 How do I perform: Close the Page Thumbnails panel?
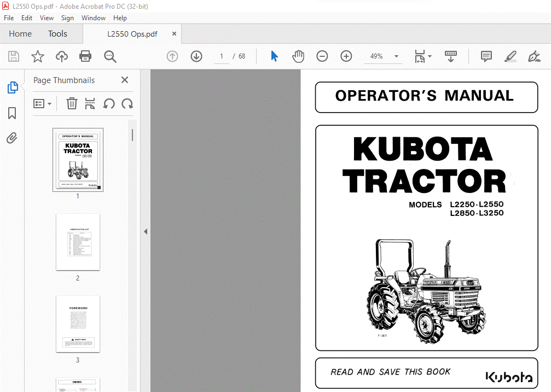click(x=125, y=80)
